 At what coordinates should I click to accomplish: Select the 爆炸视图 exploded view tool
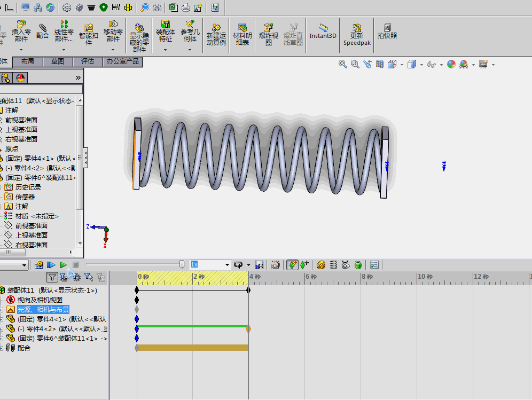point(268,34)
